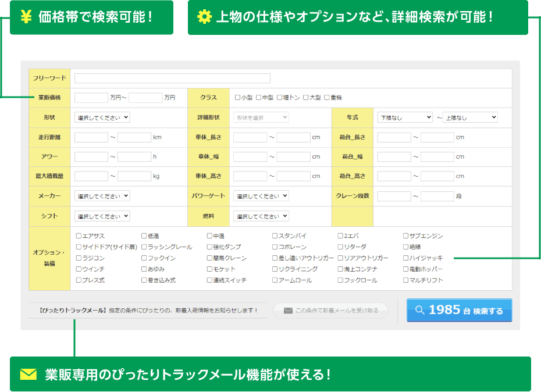The height and width of the screenshot is (392, 541).
Task: Select the 電動ホッパー option checkbox
Action: tap(405, 269)
